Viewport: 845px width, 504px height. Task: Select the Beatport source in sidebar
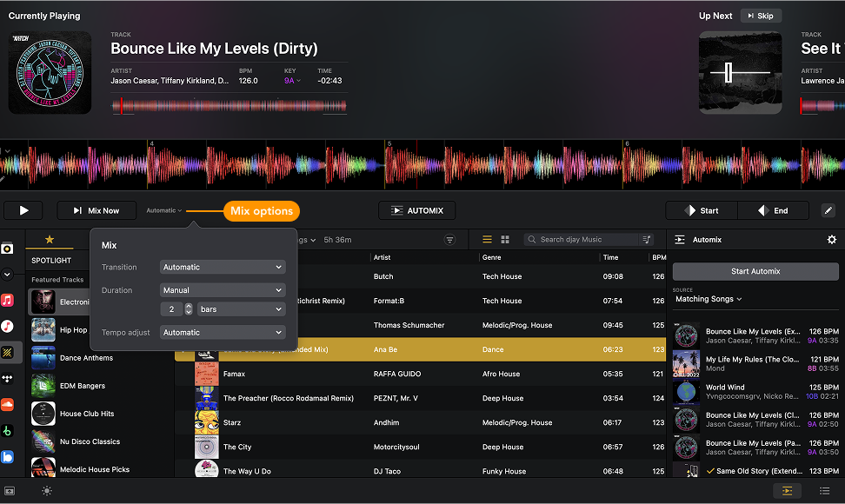point(7,430)
